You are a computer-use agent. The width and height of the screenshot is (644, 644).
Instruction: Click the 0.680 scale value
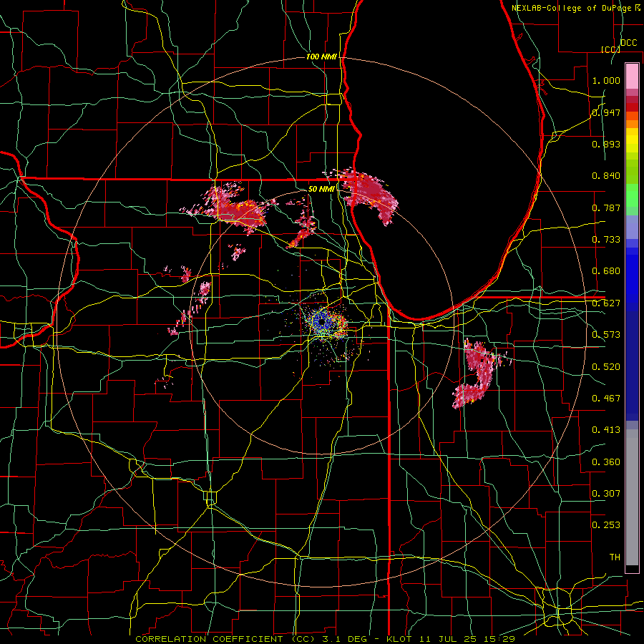coord(606,271)
